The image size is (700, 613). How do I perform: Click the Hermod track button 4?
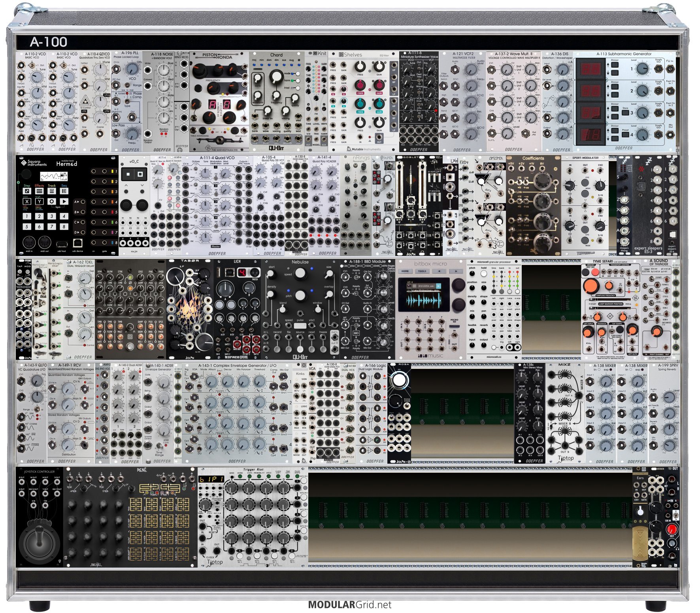pyautogui.click(x=64, y=216)
